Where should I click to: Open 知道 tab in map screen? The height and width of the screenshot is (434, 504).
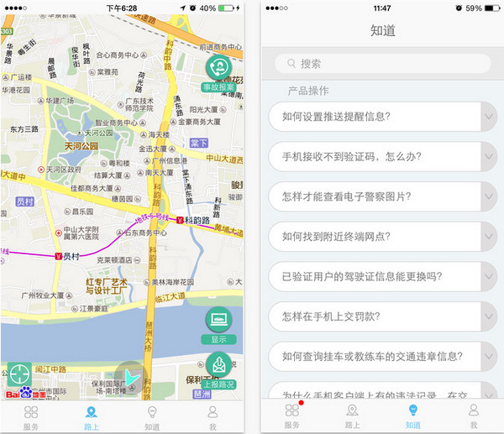pyautogui.click(x=152, y=418)
